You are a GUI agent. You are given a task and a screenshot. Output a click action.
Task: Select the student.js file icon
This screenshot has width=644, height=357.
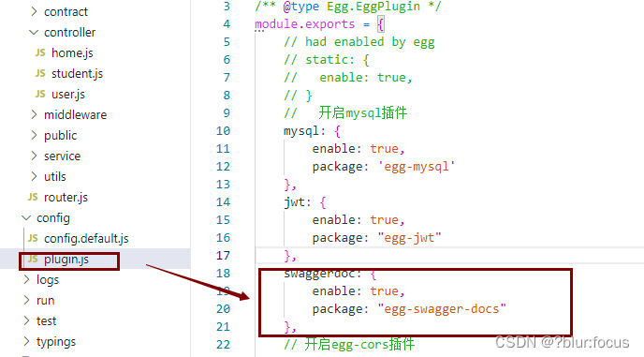(40, 74)
